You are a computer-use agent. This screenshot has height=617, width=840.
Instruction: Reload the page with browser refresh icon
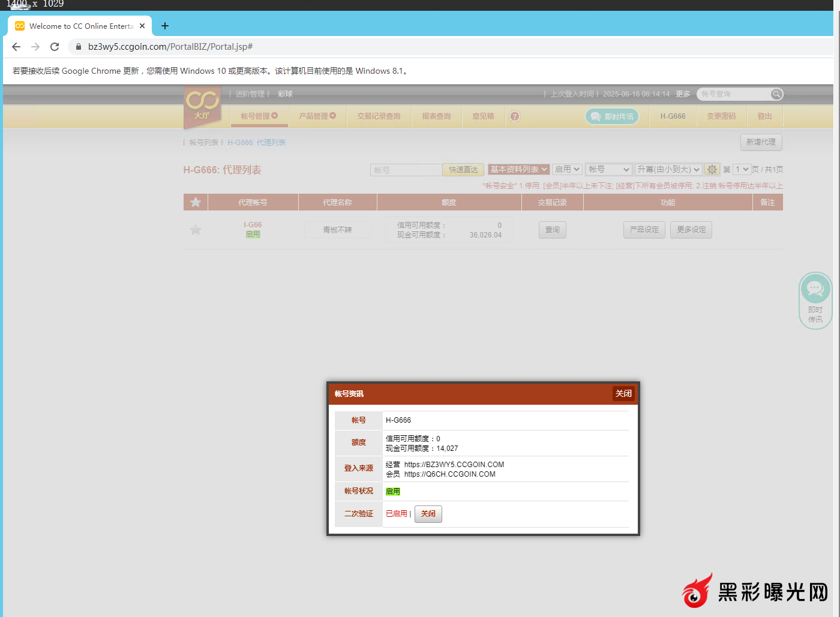click(55, 47)
